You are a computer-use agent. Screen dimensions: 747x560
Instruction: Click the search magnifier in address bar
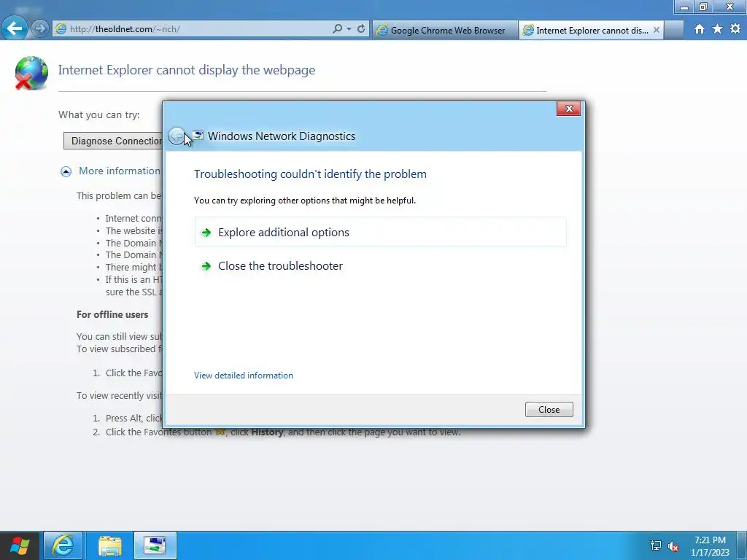[x=337, y=29]
